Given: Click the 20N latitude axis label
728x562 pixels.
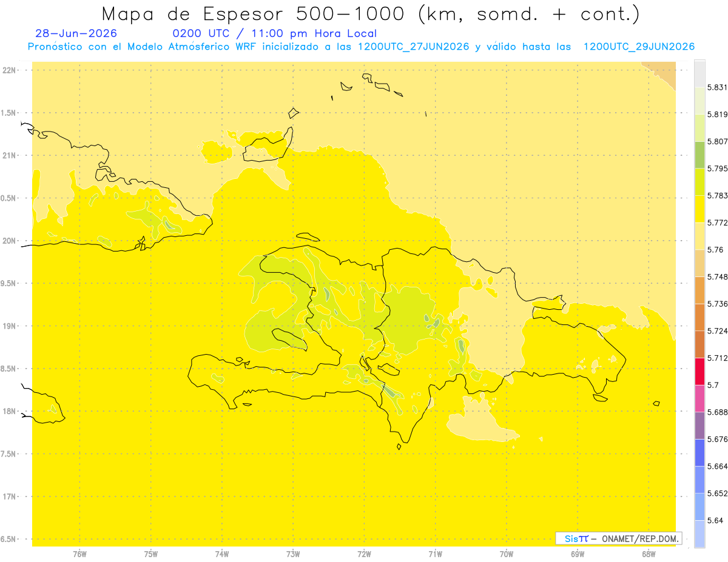Looking at the screenshot, I should pyautogui.click(x=8, y=241).
